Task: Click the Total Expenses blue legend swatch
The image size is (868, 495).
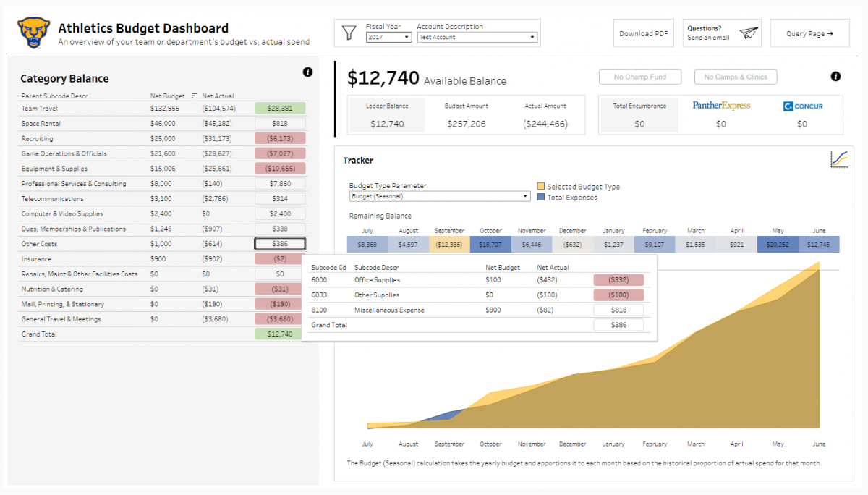Action: click(x=541, y=197)
